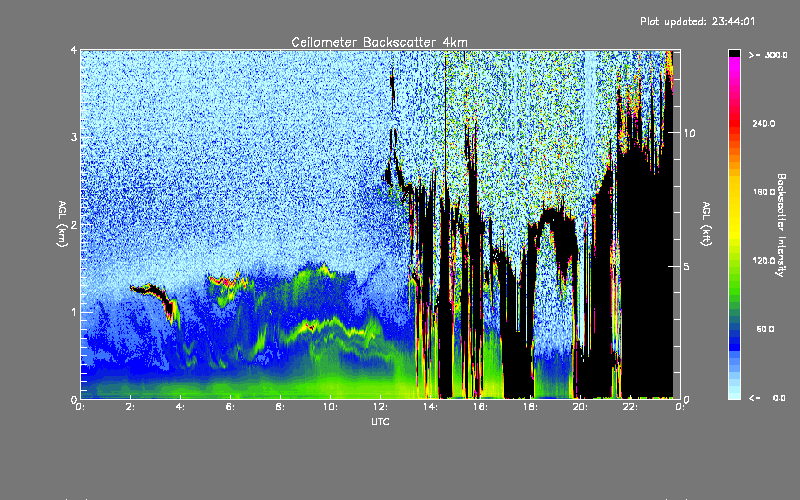Click the right 'AGL (kft)' axis label
The height and width of the screenshot is (500, 800).
pyautogui.click(x=706, y=224)
